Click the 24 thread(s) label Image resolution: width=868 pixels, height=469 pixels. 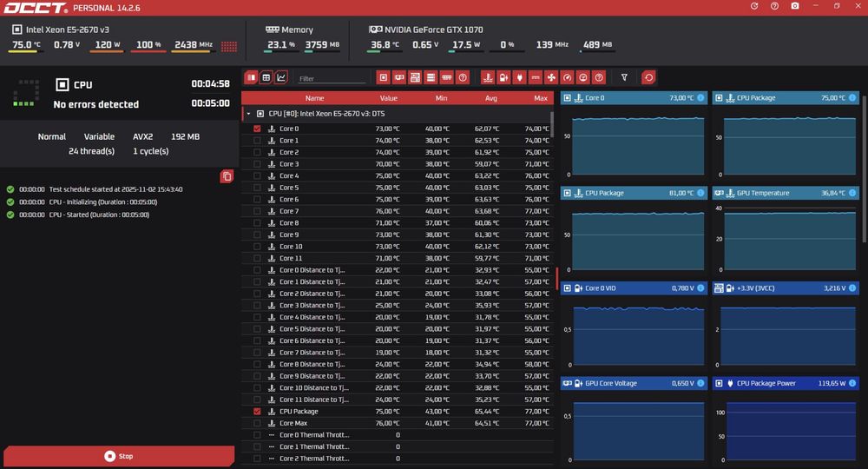[x=91, y=151]
